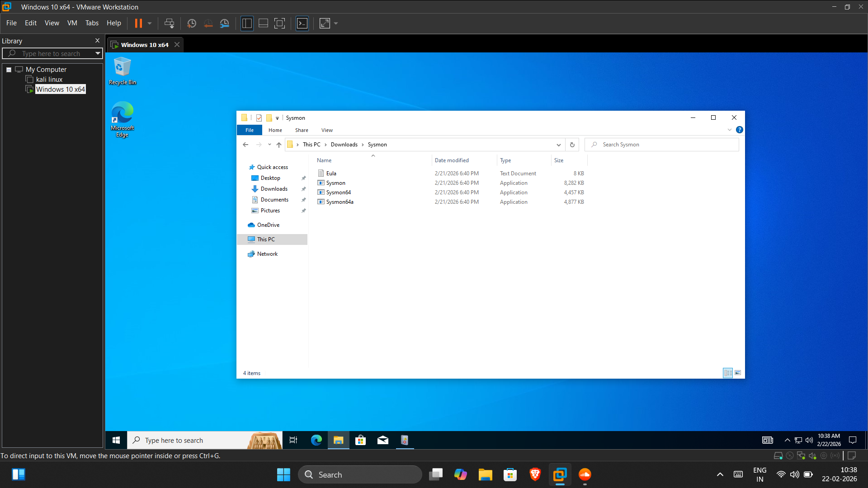The image size is (868, 488).
Task: Open Task View on the guest taskbar
Action: click(293, 440)
